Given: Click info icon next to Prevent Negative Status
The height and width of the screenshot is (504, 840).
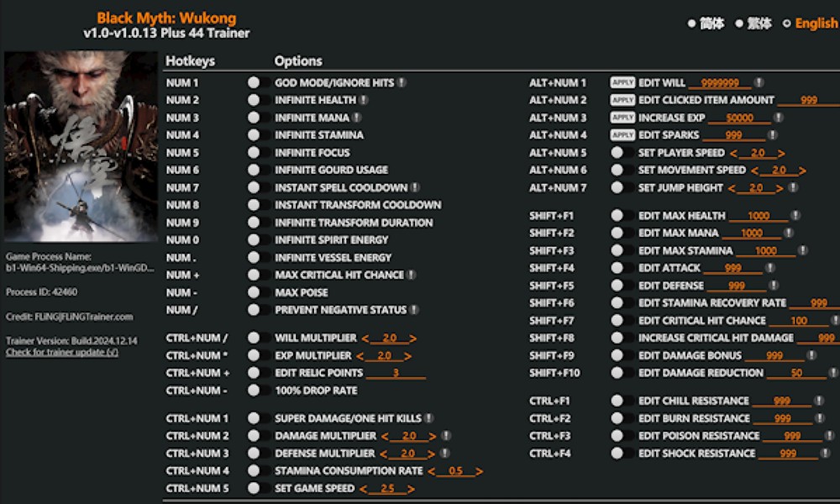Looking at the screenshot, I should pyautogui.click(x=415, y=310).
